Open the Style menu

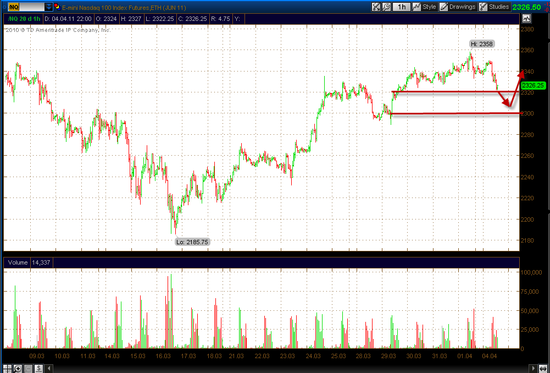coord(424,7)
